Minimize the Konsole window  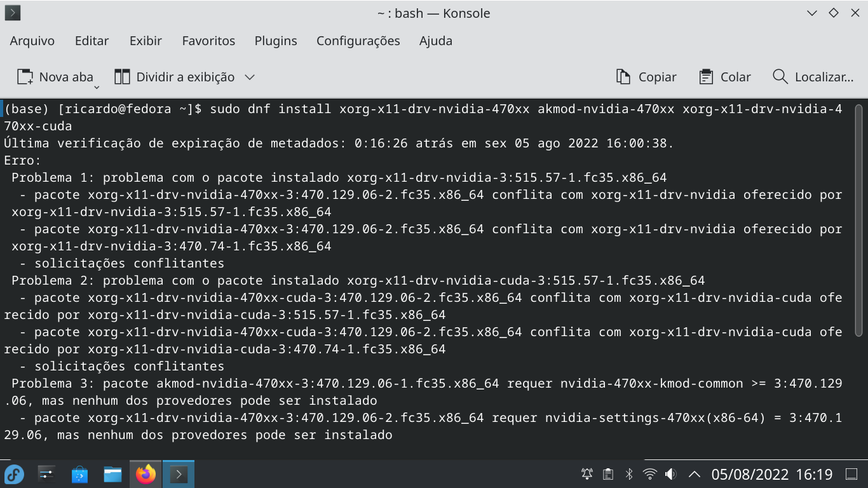coord(812,13)
